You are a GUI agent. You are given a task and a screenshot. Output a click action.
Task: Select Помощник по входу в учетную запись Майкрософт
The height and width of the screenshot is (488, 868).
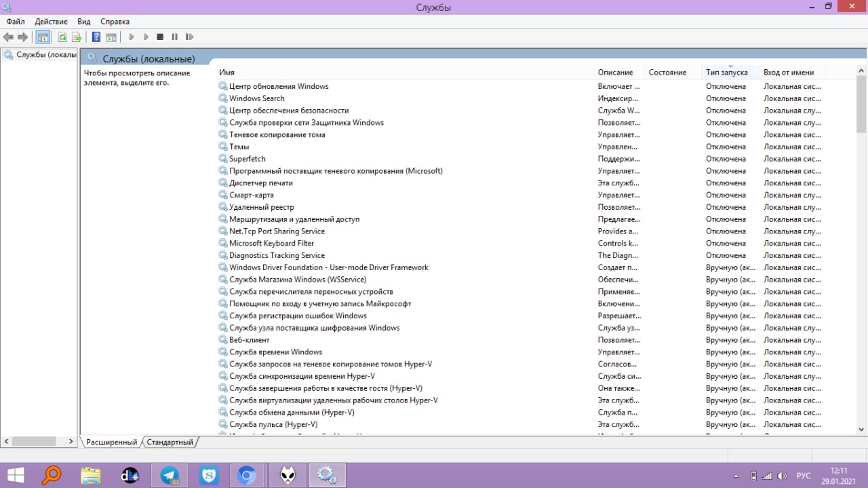pyautogui.click(x=320, y=303)
